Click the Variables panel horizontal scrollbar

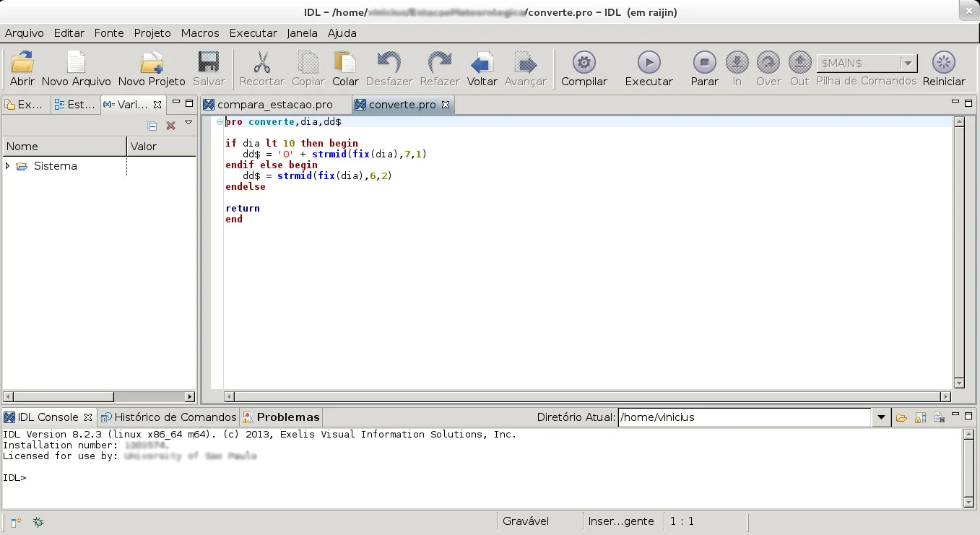point(99,396)
